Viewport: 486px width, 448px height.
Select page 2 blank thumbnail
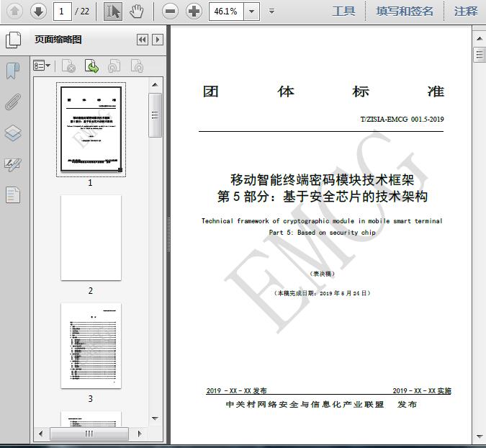[x=91, y=238]
